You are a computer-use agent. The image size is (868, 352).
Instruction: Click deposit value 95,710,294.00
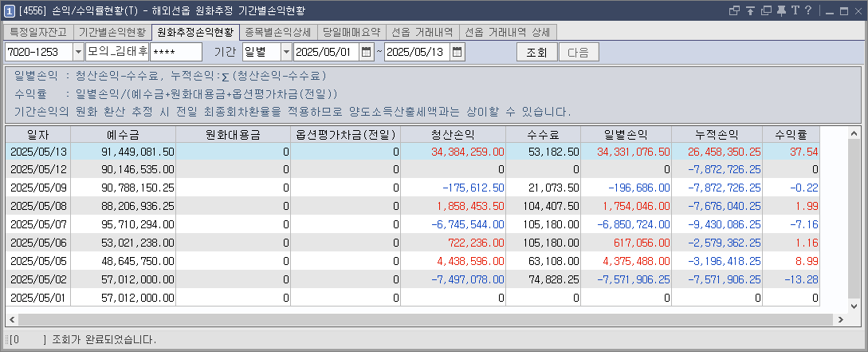point(138,224)
